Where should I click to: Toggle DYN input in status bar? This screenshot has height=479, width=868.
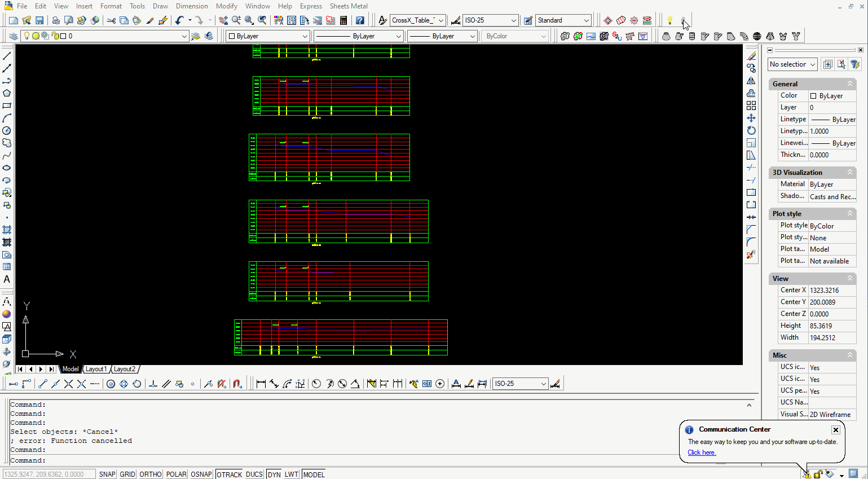274,474
